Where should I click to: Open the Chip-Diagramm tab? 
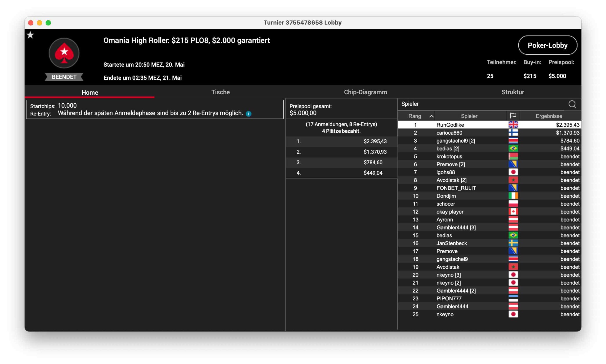tap(365, 92)
